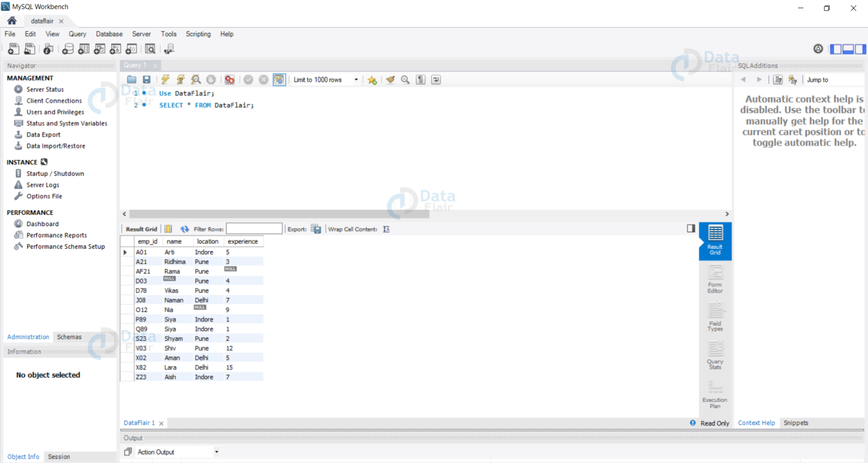This screenshot has height=463, width=868.
Task: Run Explain on current statement
Action: pos(196,80)
